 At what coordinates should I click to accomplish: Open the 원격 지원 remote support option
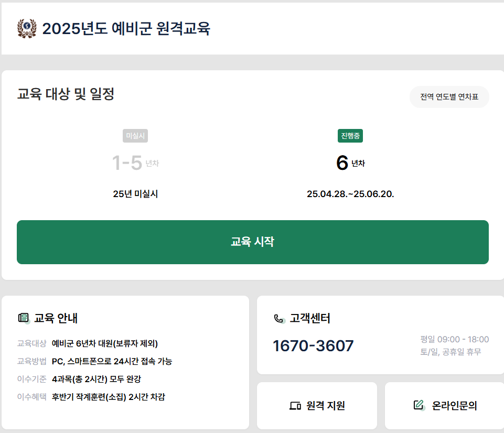click(x=317, y=405)
